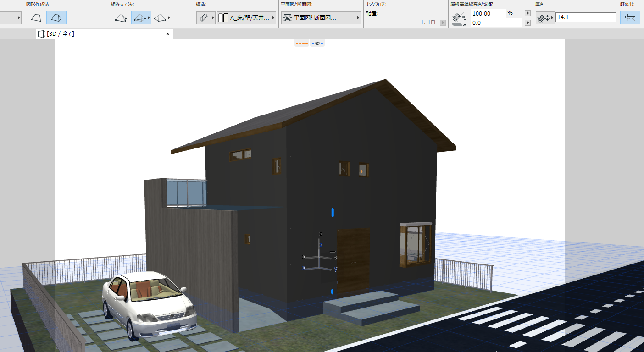The image size is (644, 352).
Task: Toggle the orange dashed line indicator
Action: pos(302,43)
